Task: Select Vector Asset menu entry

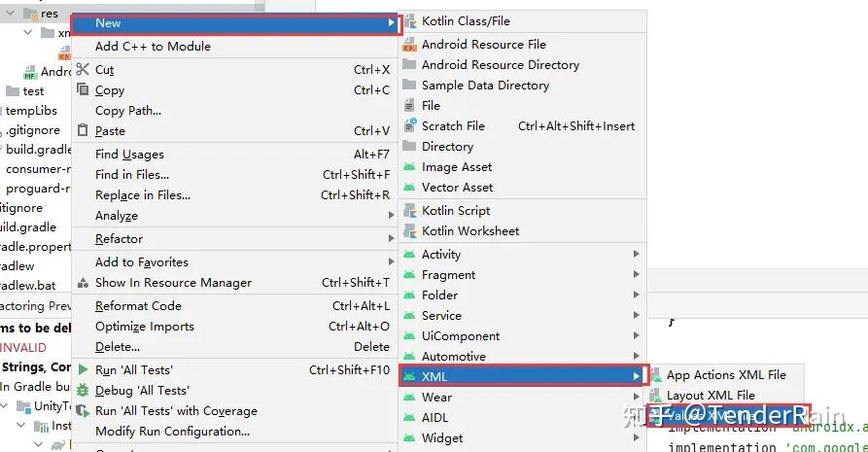Action: tap(457, 188)
